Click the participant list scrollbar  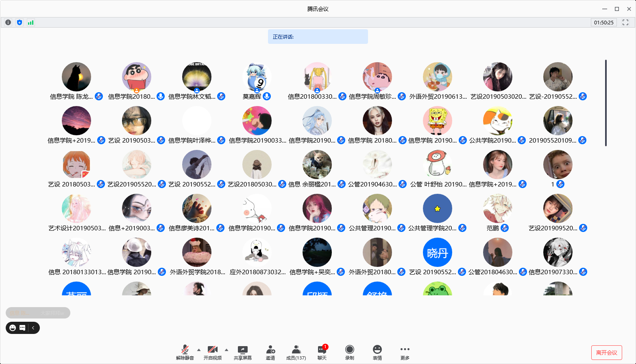606,103
